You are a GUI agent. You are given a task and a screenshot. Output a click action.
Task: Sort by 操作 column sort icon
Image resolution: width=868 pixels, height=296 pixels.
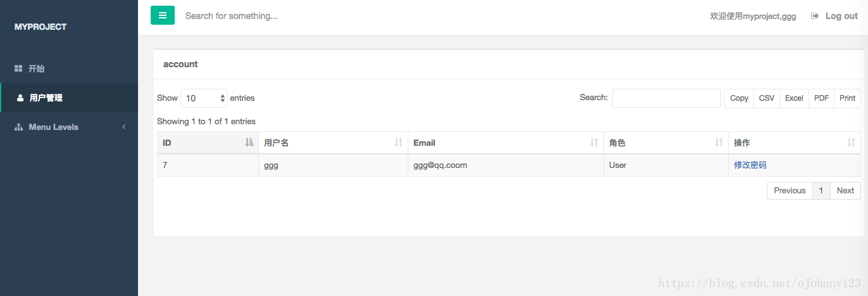pos(851,143)
